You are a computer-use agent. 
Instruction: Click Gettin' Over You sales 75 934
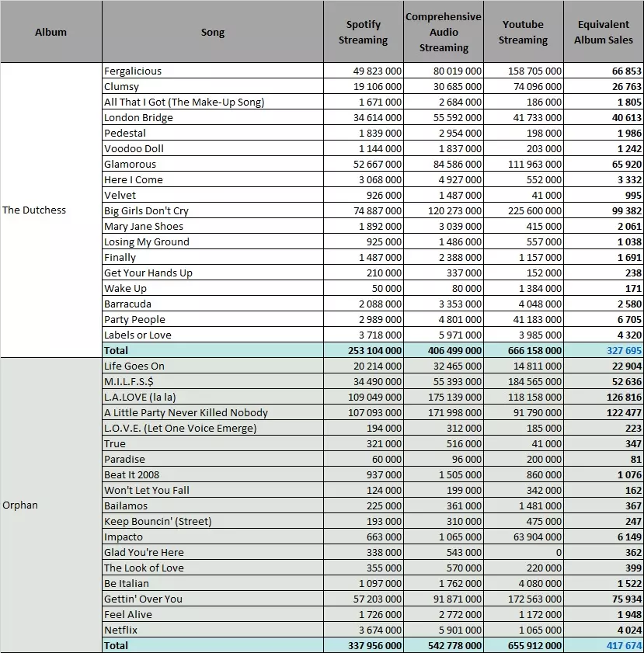coord(603,599)
